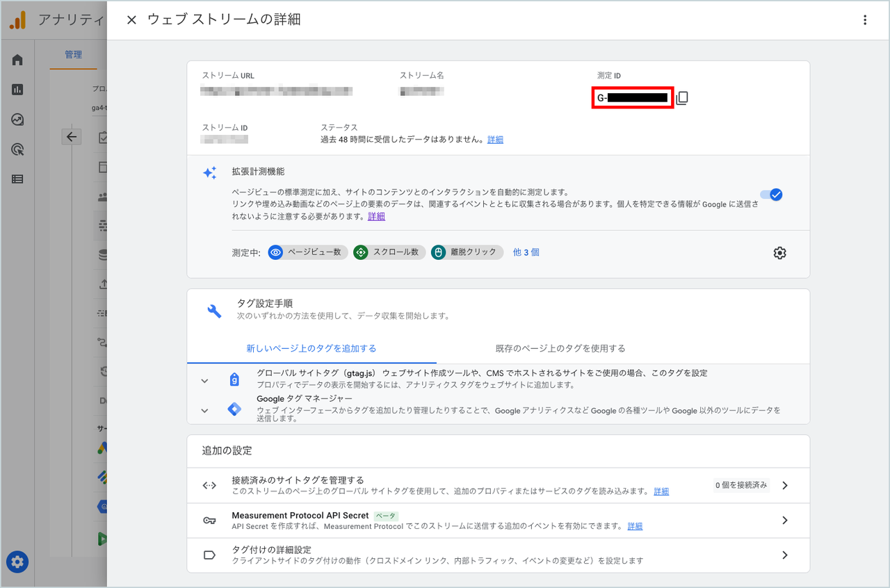The width and height of the screenshot is (890, 588).
Task: Click the label icon for タグ付けの詳細設定
Action: [x=209, y=555]
